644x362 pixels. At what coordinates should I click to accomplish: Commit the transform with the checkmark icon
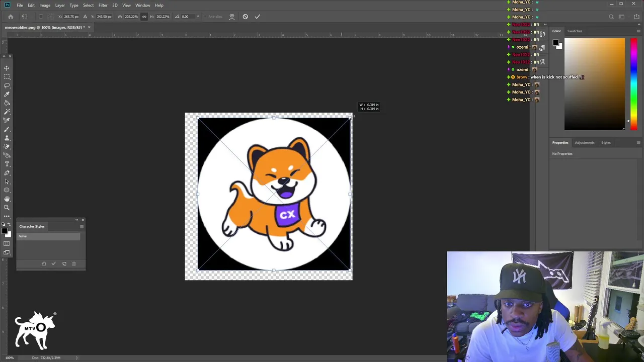point(257,17)
